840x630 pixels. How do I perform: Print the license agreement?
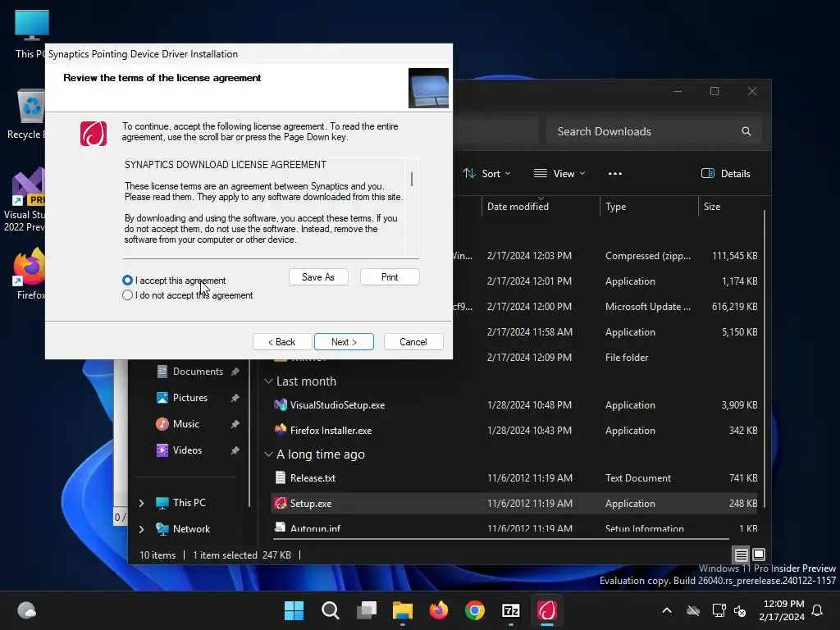pos(390,277)
